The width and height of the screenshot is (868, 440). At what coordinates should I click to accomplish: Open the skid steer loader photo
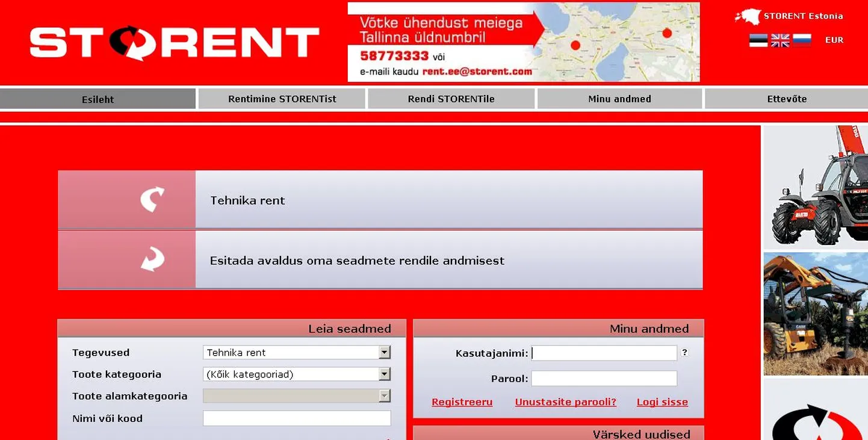(x=816, y=314)
